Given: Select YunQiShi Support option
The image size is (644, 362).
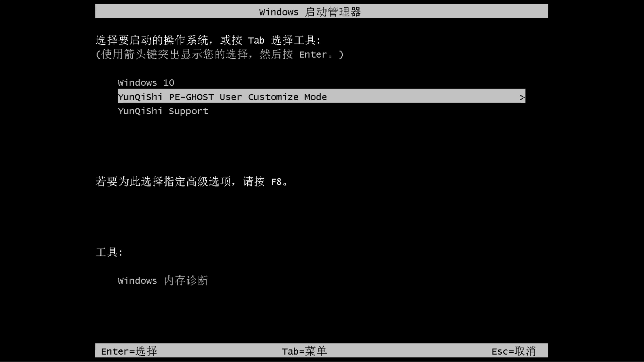Looking at the screenshot, I should point(163,111).
